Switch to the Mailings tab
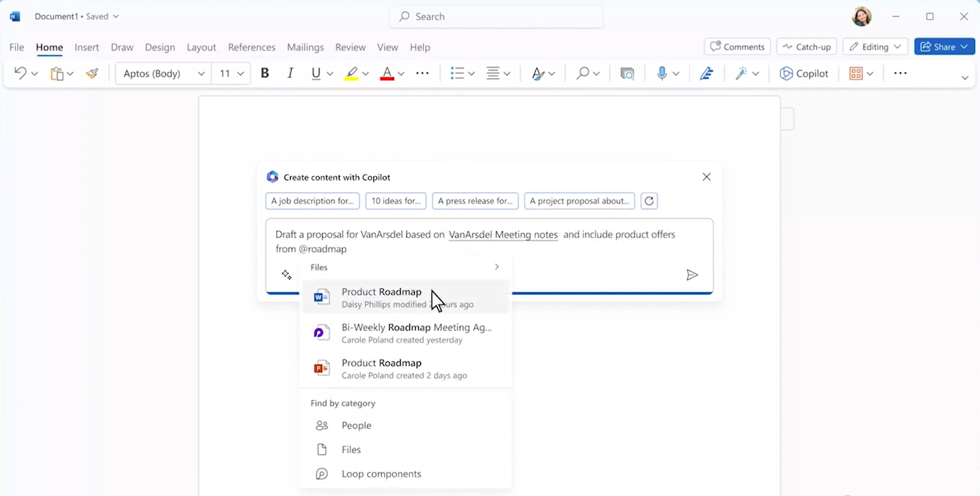 tap(305, 47)
